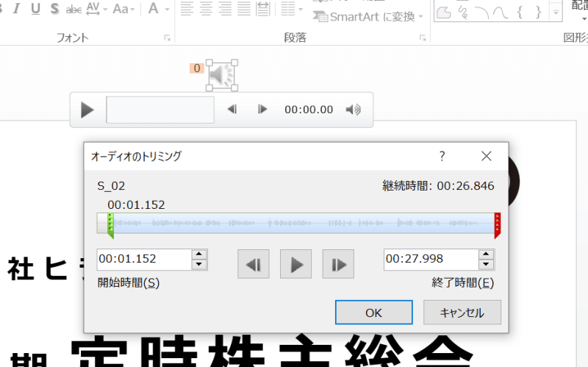This screenshot has height=367, width=588.
Task: Open font color A dropdown arrow
Action: (x=168, y=9)
